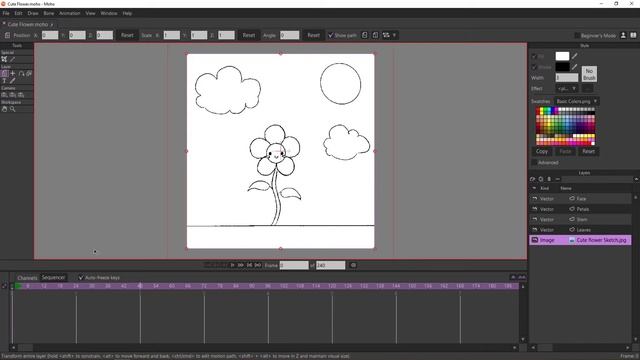Click the timeline settings gear icon
The width and height of the screenshot is (640, 360).
tap(353, 265)
